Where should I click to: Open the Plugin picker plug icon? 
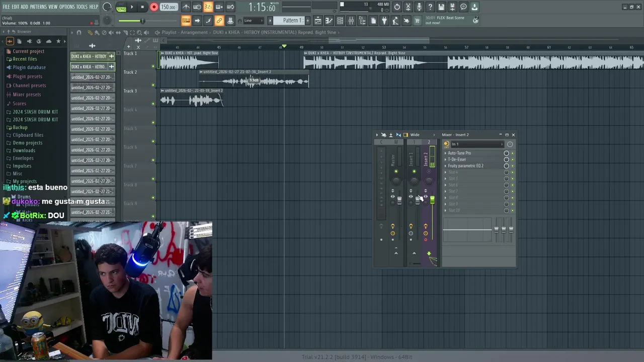click(x=384, y=21)
